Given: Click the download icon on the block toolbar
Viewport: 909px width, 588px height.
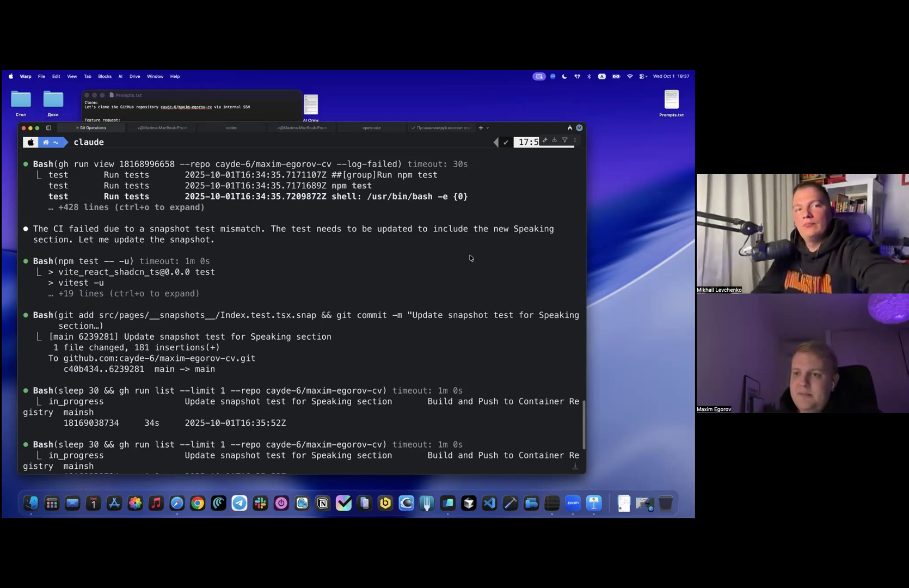Looking at the screenshot, I should click(555, 140).
